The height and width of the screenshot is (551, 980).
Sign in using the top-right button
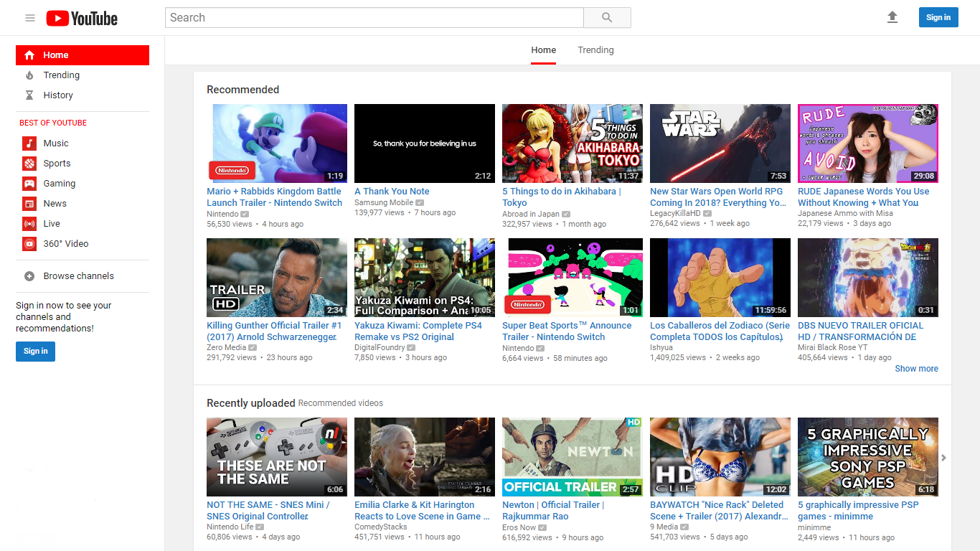click(x=938, y=17)
